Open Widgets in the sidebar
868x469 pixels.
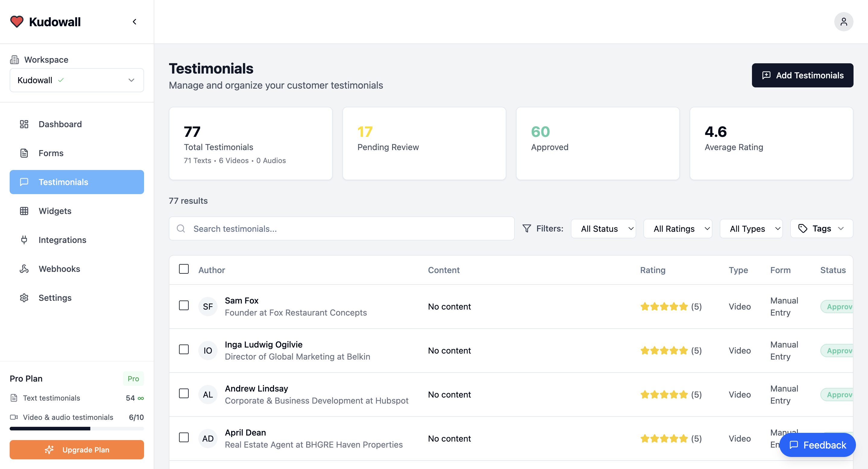click(x=77, y=211)
